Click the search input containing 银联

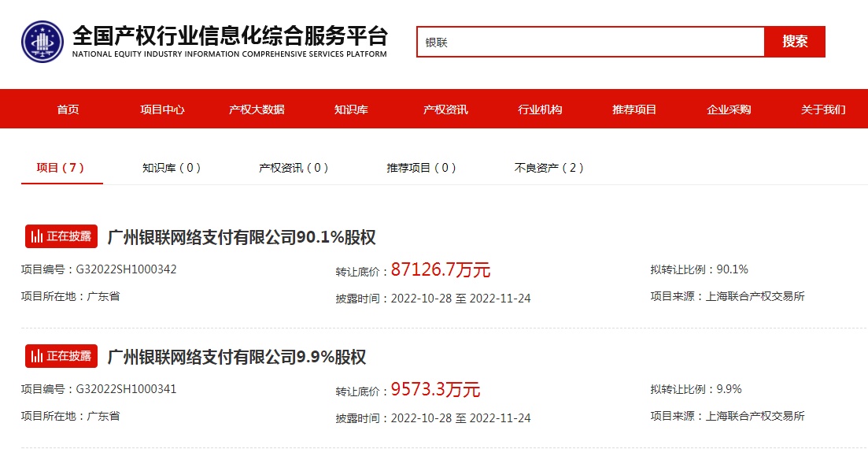[x=590, y=42]
